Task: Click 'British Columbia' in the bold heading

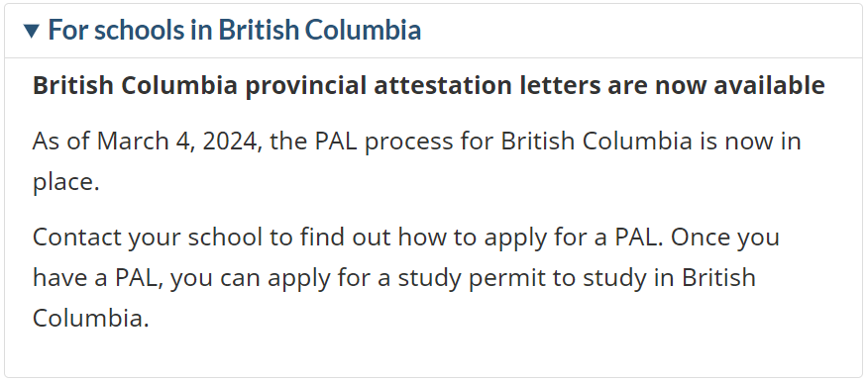Action: click(x=135, y=85)
